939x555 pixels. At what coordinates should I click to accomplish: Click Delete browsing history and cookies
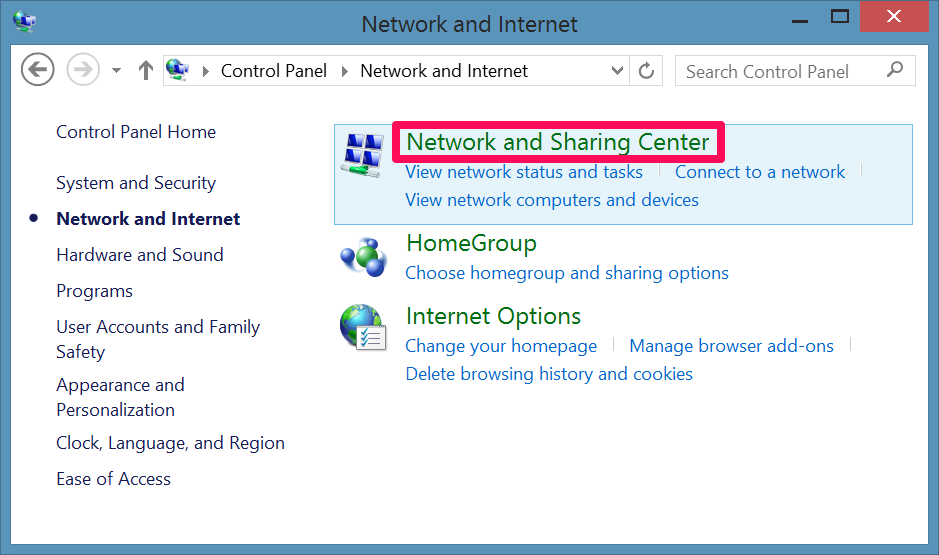(549, 374)
